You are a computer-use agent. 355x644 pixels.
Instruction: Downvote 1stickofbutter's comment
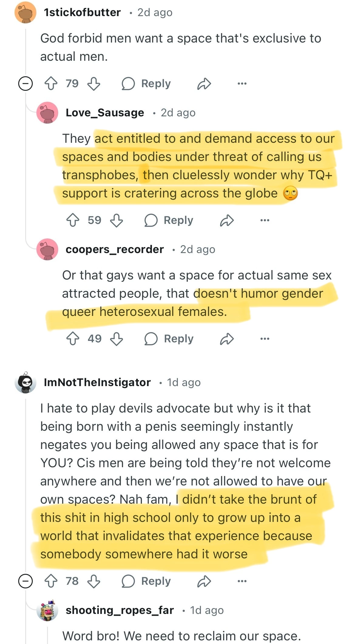click(94, 83)
